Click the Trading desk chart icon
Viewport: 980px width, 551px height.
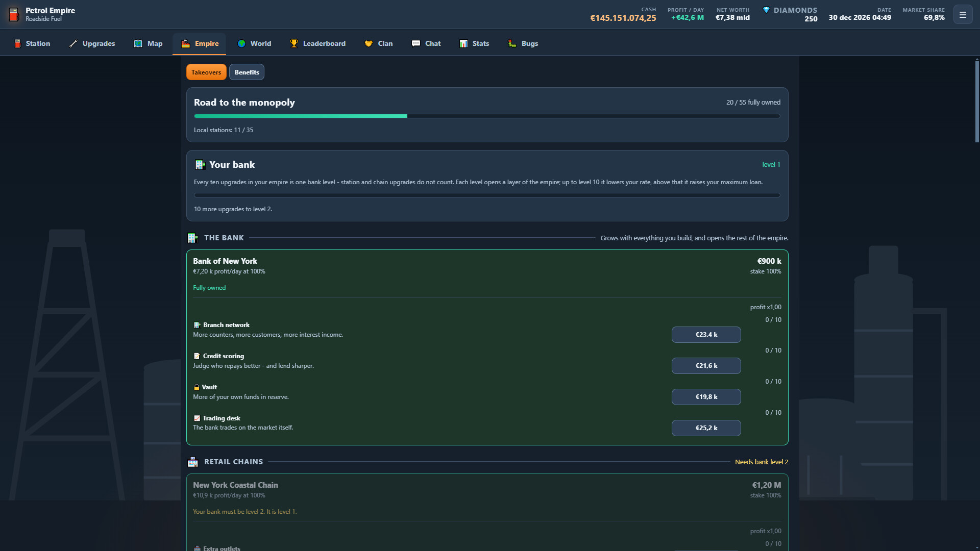coord(197,418)
